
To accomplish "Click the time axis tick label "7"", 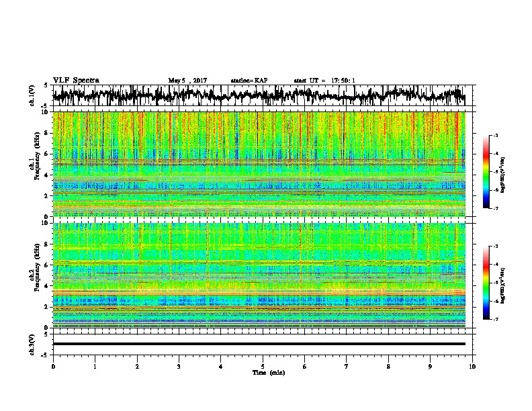I will tap(347, 367).
